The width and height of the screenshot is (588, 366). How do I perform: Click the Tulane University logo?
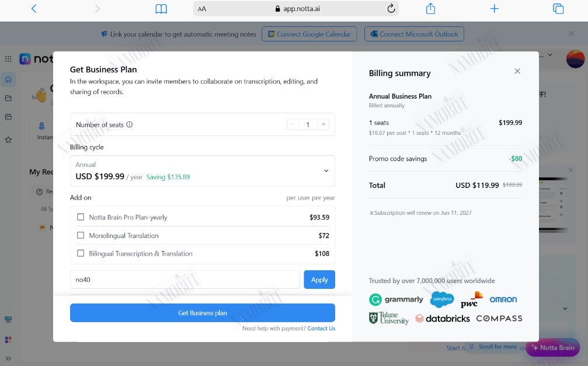tap(389, 318)
